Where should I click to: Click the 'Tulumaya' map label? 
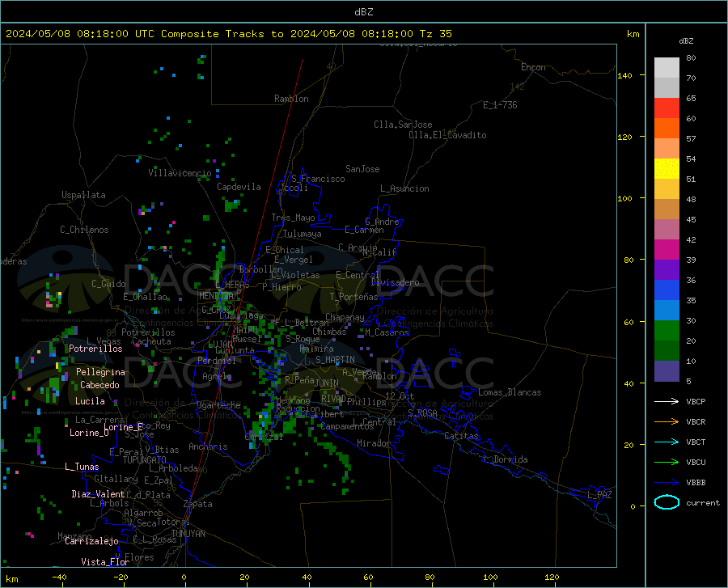[303, 234]
